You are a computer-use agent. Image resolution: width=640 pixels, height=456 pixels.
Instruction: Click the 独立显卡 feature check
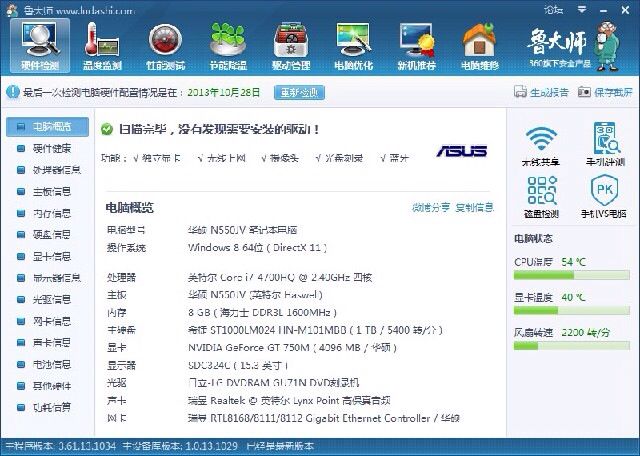tap(157, 158)
